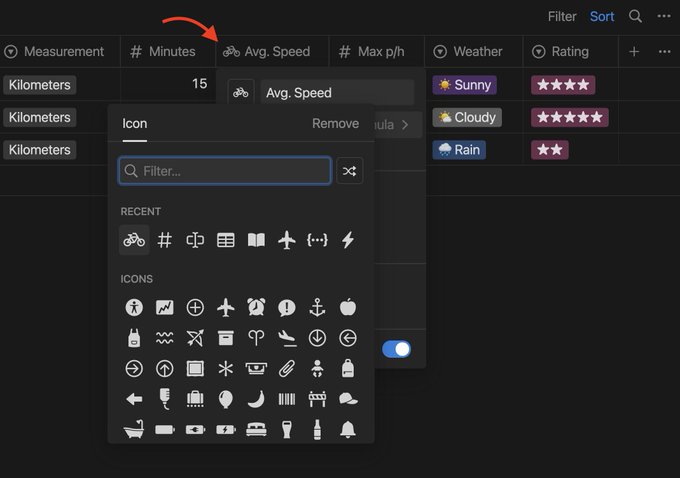
Task: Open the Weather column header
Action: click(474, 52)
